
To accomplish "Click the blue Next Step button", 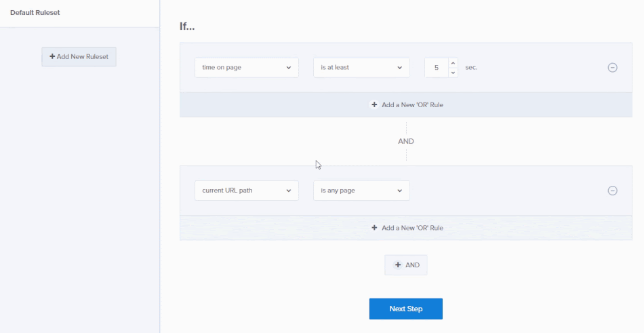I will pos(405,309).
